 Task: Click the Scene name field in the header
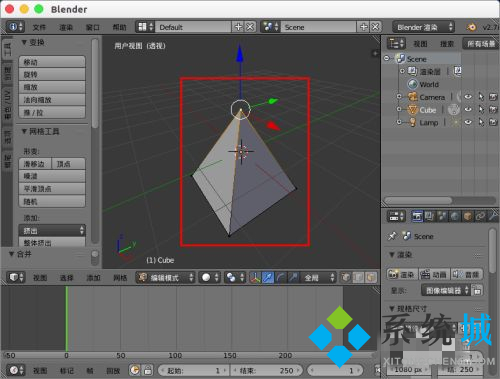(x=318, y=27)
